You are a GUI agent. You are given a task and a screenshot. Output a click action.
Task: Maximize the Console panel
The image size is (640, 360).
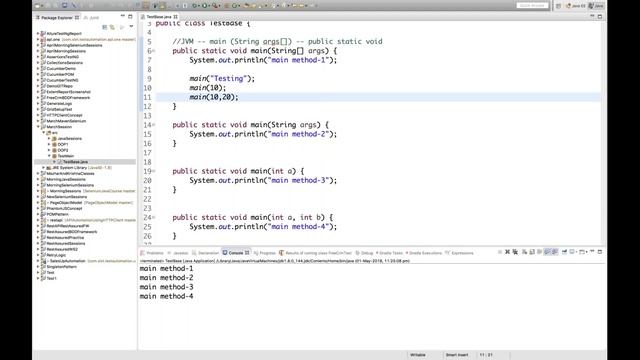tap(600, 251)
